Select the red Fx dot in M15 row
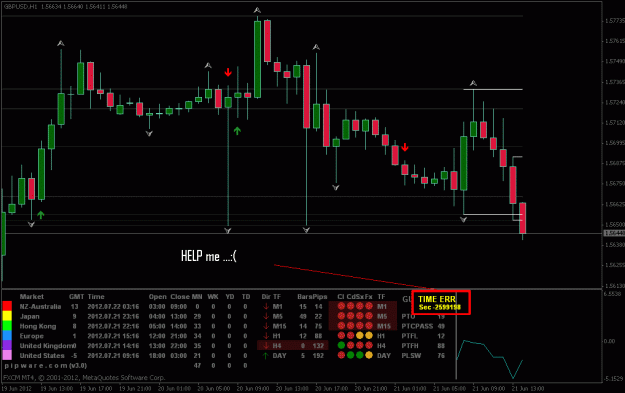 tap(369, 326)
